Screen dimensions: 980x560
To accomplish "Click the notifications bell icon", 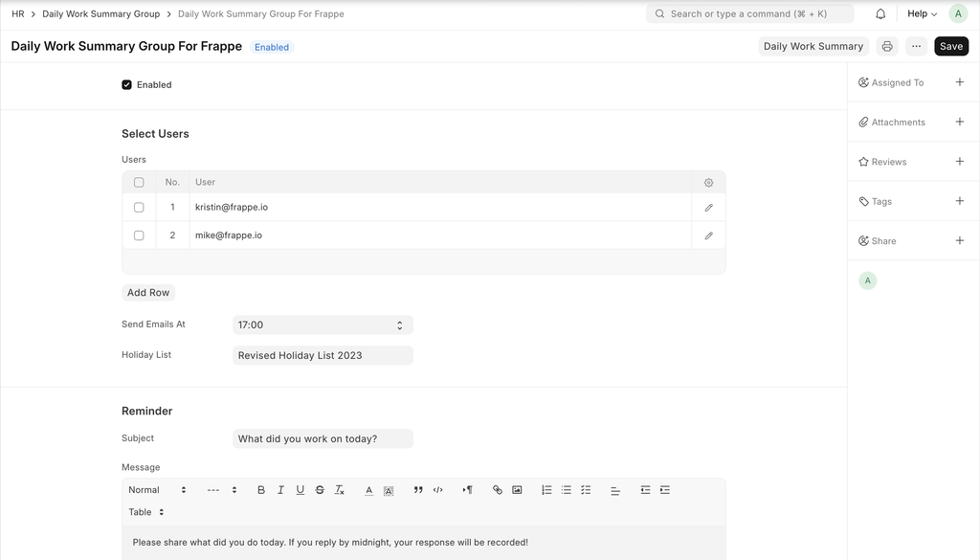I will [880, 14].
